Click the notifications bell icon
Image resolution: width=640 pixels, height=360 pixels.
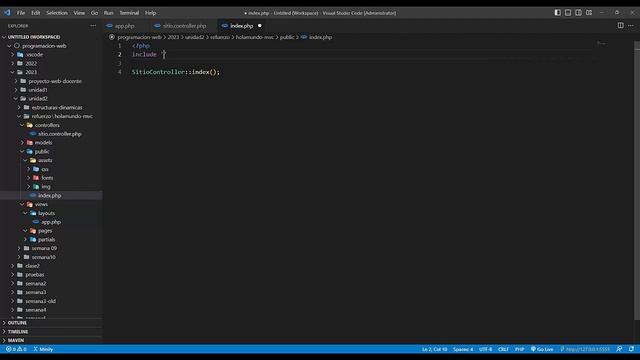pos(631,349)
